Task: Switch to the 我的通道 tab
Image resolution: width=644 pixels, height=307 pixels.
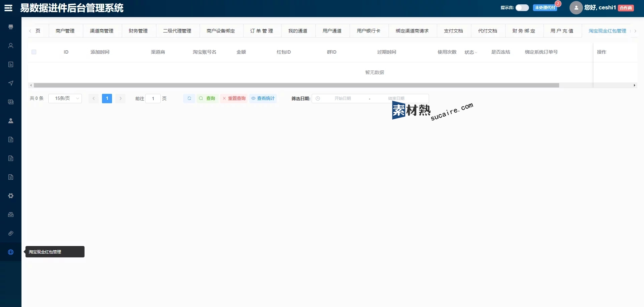Action: pos(298,31)
